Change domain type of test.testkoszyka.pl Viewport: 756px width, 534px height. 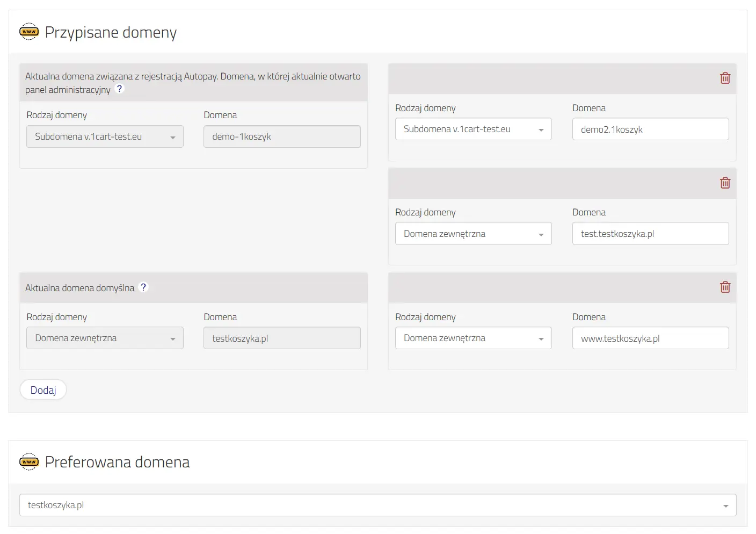click(474, 234)
